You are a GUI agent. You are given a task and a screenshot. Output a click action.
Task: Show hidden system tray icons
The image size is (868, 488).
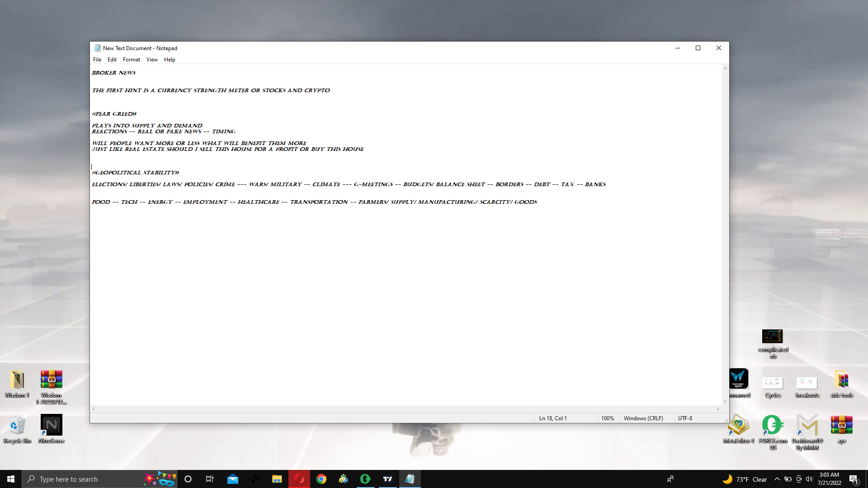coord(777,479)
